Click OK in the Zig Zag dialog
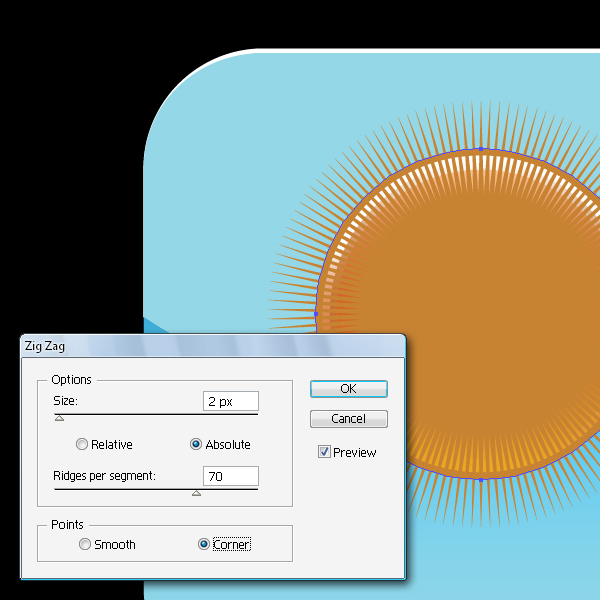 (x=349, y=389)
